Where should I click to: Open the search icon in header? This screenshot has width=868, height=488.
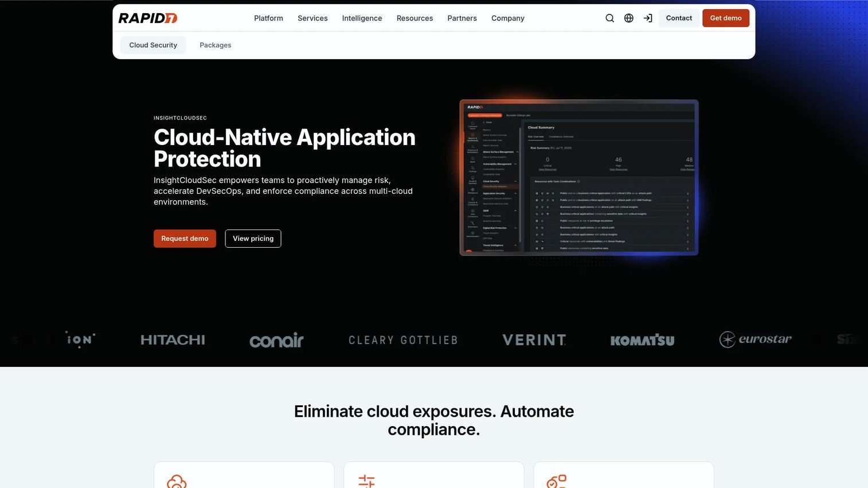click(610, 18)
